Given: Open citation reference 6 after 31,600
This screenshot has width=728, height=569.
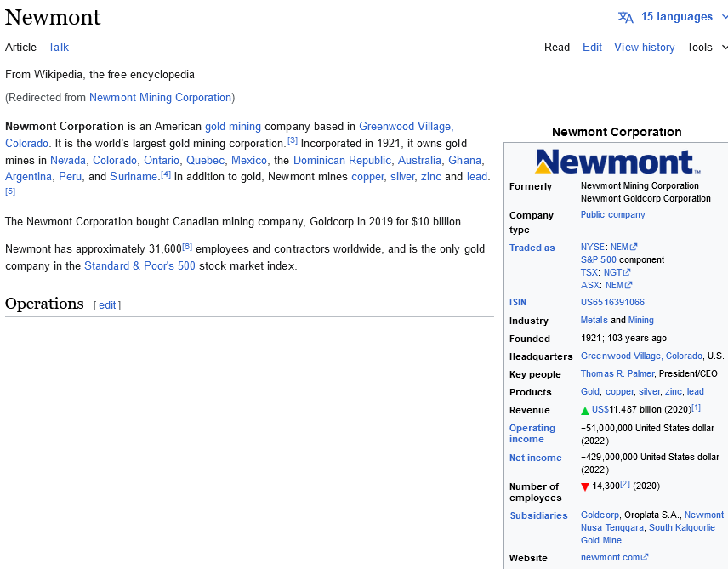Looking at the screenshot, I should (187, 246).
